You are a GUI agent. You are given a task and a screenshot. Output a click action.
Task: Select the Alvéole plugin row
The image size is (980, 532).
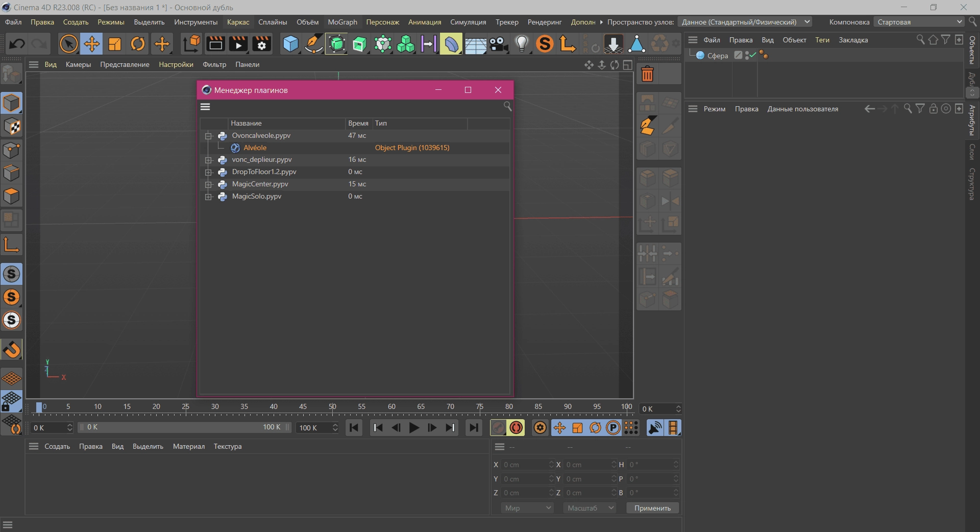point(355,148)
